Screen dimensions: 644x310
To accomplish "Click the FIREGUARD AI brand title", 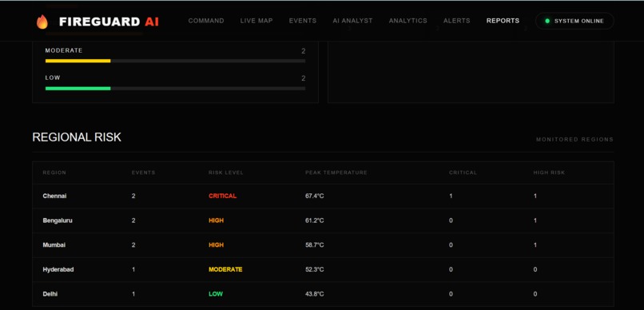I will (109, 22).
